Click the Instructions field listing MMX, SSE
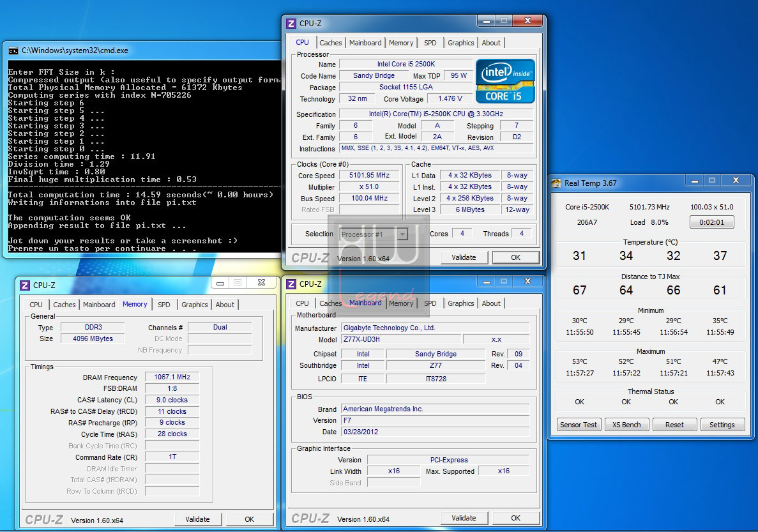The width and height of the screenshot is (758, 532). [436, 148]
